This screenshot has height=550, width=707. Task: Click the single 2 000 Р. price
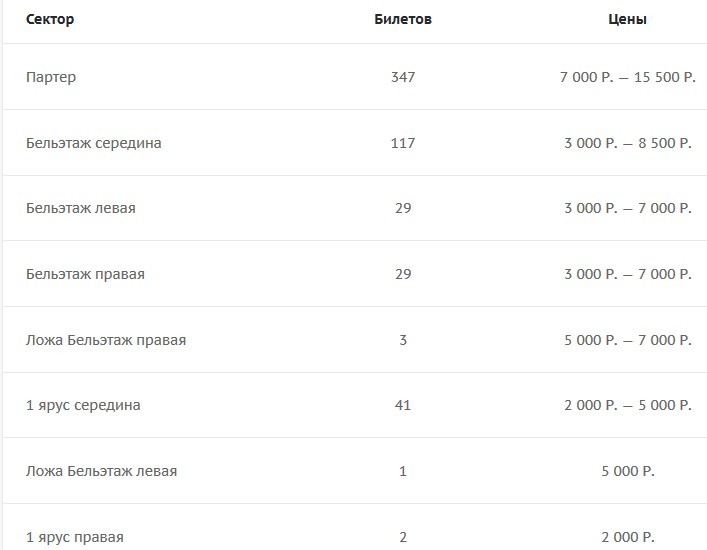point(627,537)
